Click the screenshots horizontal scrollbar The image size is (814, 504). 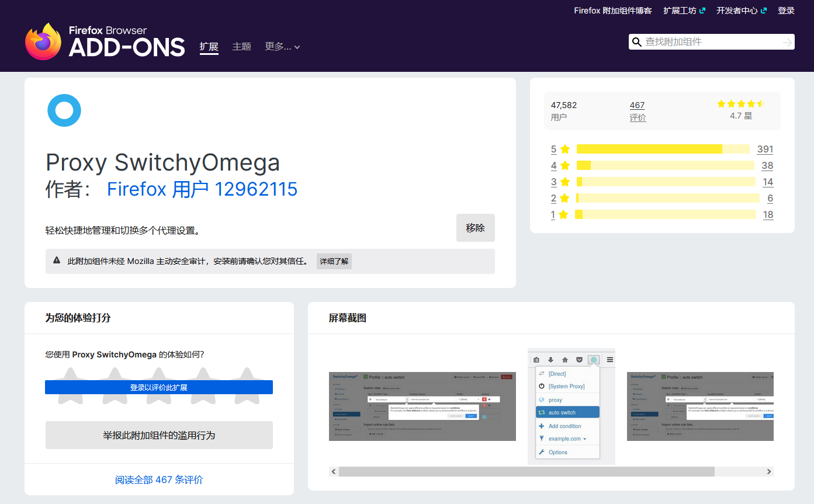pos(526,471)
